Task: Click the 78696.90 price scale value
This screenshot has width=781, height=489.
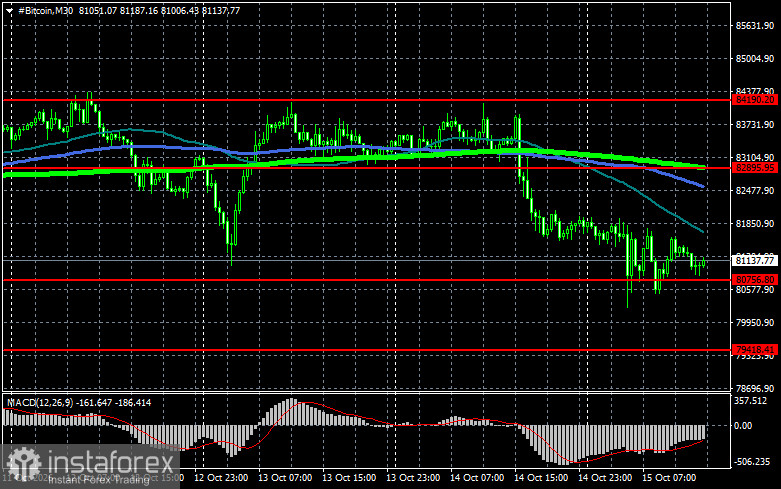Action: [x=755, y=388]
